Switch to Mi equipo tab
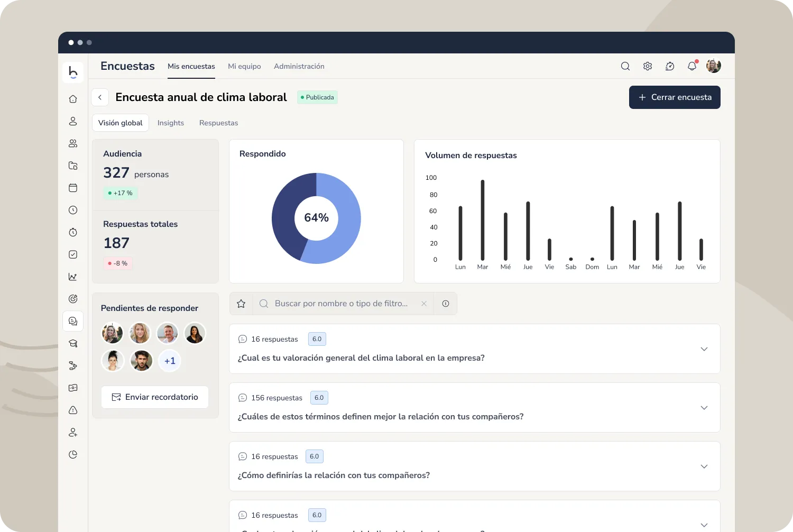This screenshot has width=793, height=532. click(x=244, y=66)
